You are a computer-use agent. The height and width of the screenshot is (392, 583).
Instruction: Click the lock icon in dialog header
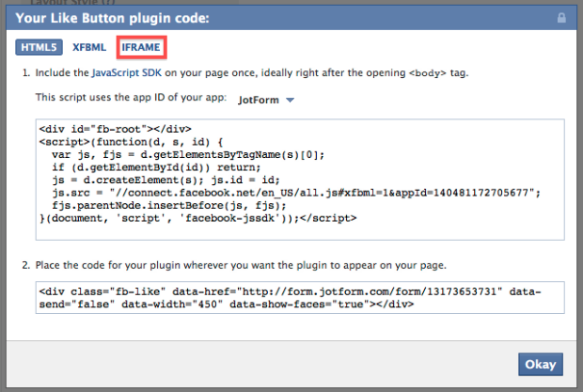click(x=561, y=18)
